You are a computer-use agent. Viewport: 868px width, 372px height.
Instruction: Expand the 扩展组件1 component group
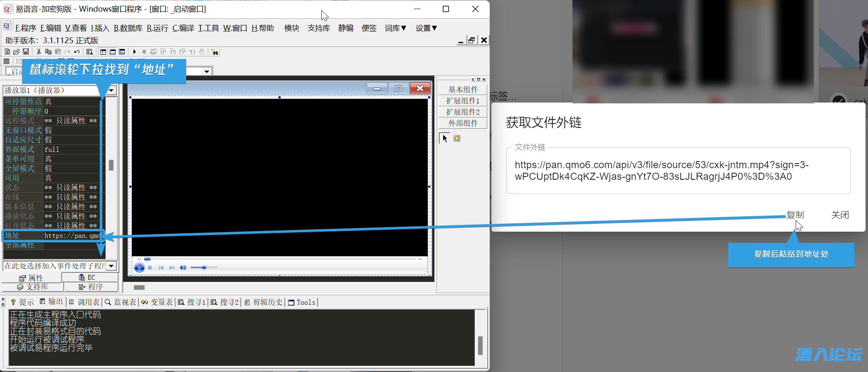coord(463,101)
